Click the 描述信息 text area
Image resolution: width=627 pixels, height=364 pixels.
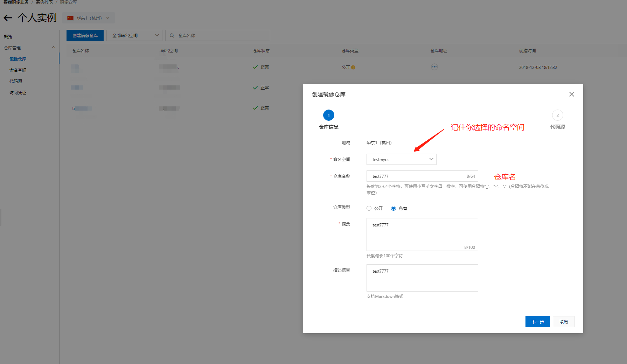click(422, 278)
